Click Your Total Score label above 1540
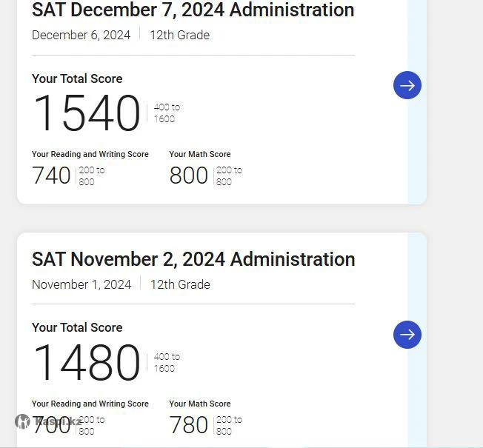483x448 pixels. point(77,78)
